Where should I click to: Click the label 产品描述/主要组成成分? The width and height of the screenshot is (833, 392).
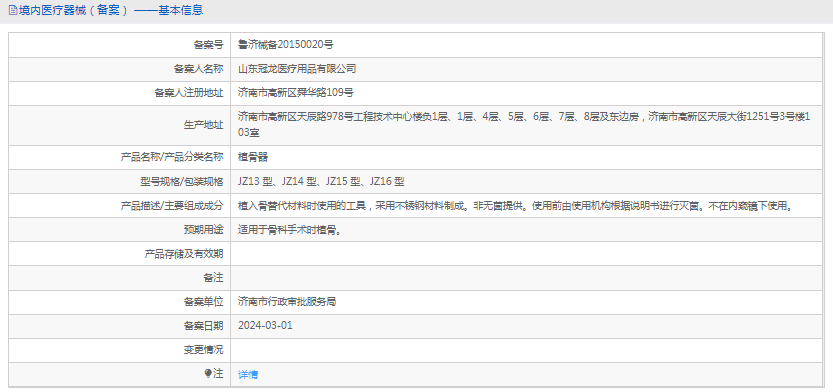pos(173,206)
